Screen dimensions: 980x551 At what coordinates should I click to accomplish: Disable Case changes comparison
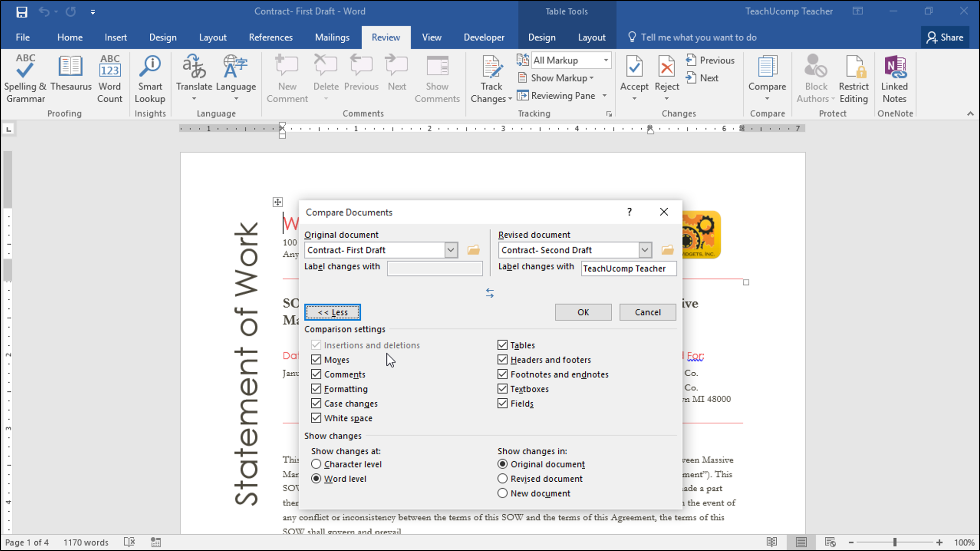click(x=316, y=404)
